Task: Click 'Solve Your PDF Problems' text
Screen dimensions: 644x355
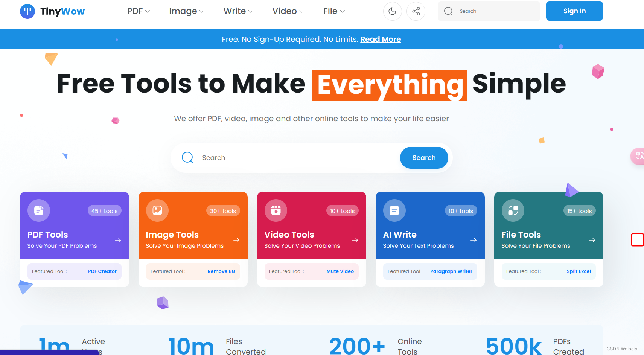Action: click(62, 246)
